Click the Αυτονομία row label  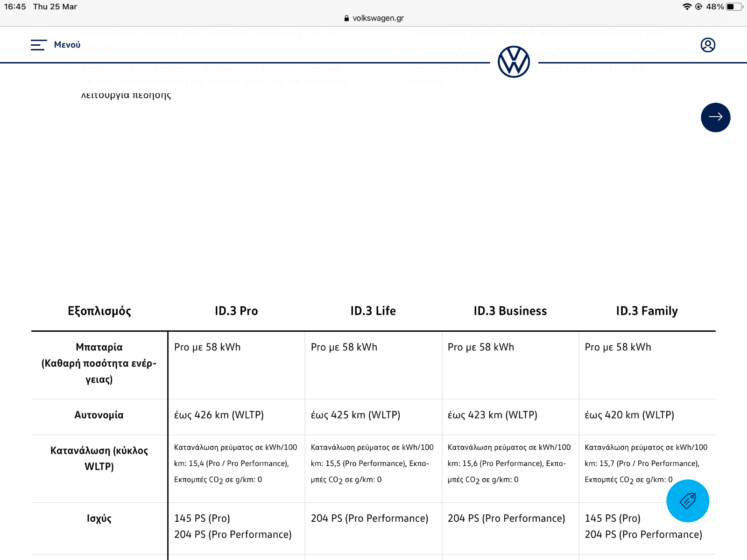click(99, 415)
